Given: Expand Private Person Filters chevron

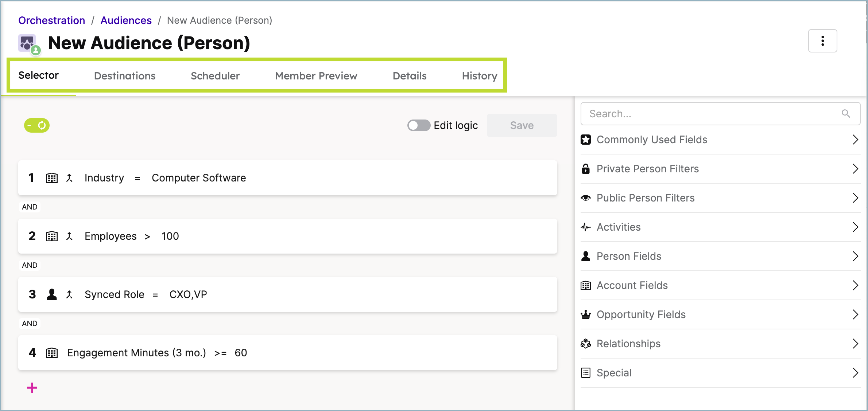Looking at the screenshot, I should pyautogui.click(x=855, y=169).
